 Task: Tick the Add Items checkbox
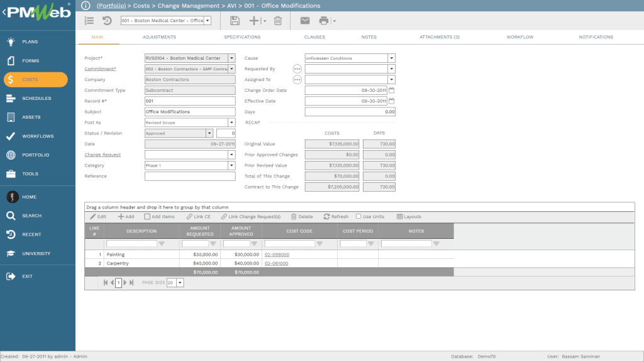pyautogui.click(x=147, y=217)
